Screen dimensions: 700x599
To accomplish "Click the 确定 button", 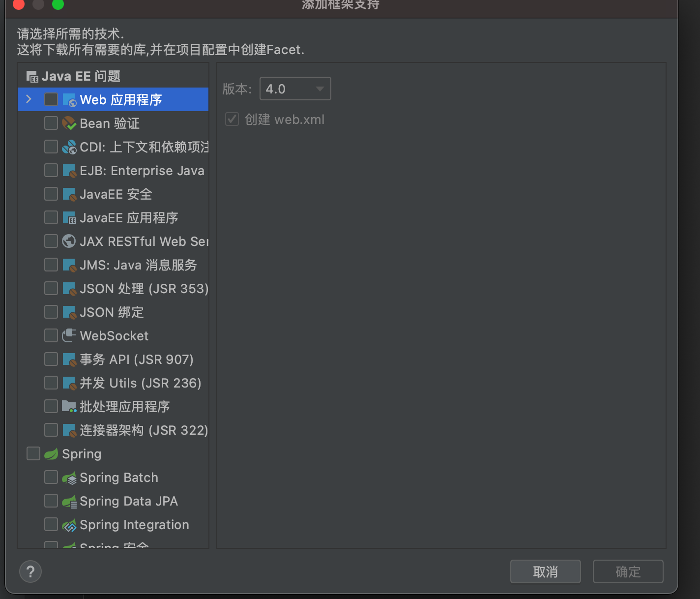I will click(x=628, y=571).
